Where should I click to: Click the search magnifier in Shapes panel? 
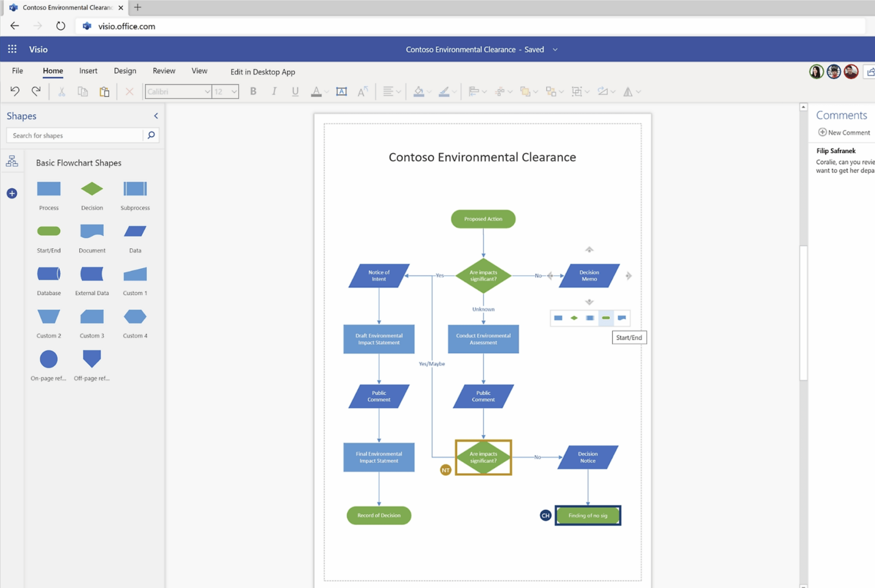coord(151,135)
